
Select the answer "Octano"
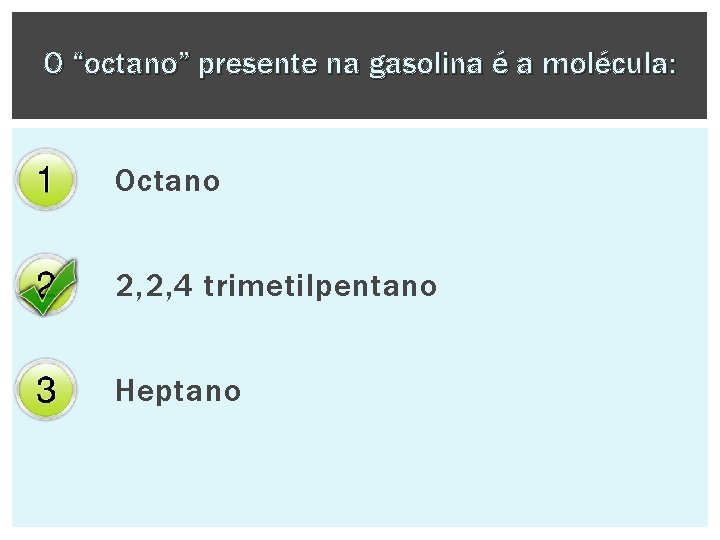click(x=168, y=181)
